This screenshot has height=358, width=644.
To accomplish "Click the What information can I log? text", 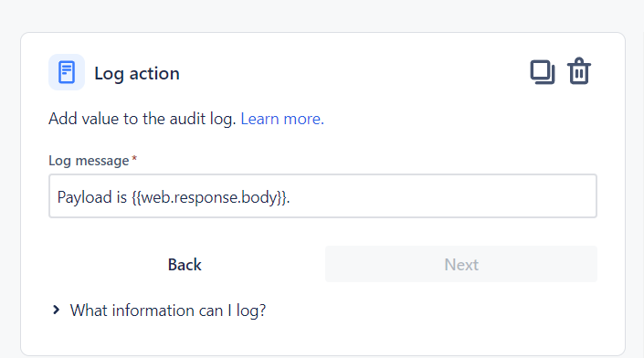I will point(168,311).
